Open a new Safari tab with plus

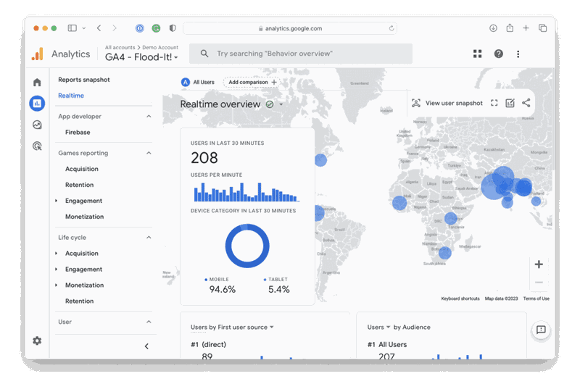pos(526,28)
